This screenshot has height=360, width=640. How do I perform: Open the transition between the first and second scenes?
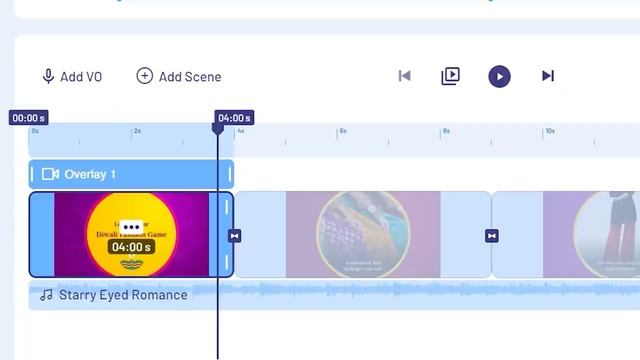(x=234, y=236)
